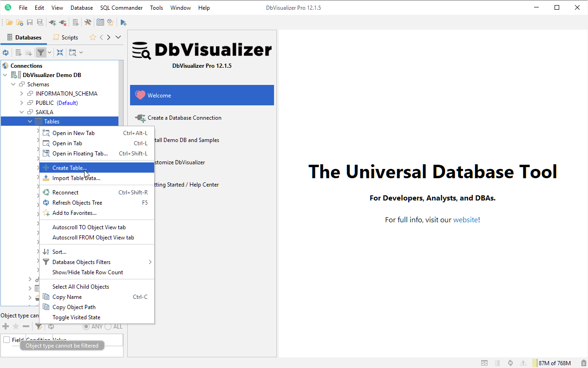The height and width of the screenshot is (368, 588).
Task: Click the create database connection plug icon
Action: [52, 22]
